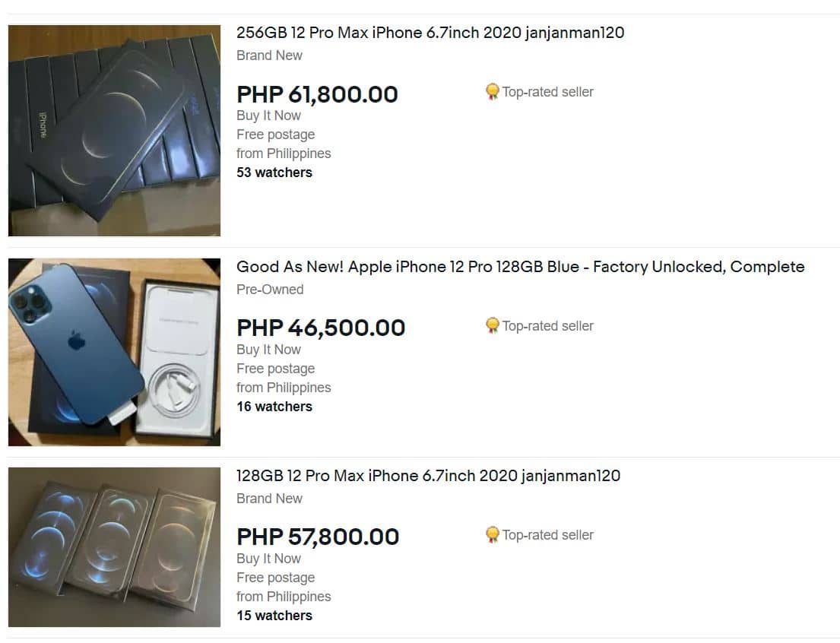Click Buy It Now under PHP 61,800.00
The image size is (840, 643).
click(x=268, y=116)
